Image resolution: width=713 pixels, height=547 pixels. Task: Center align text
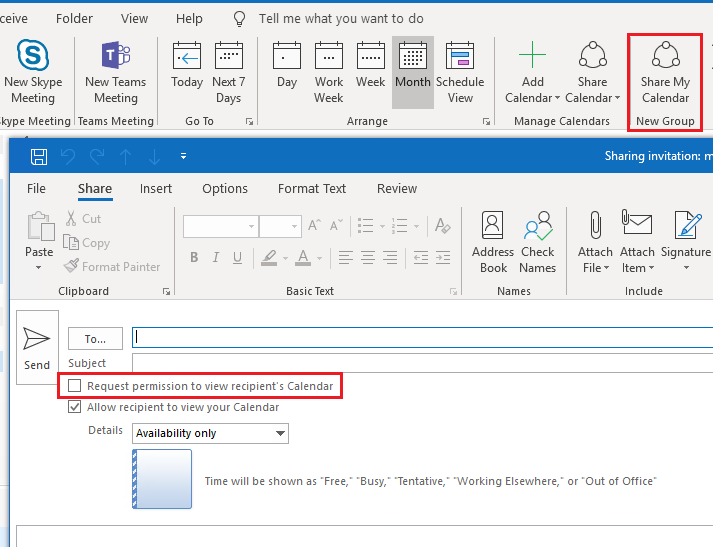coord(368,257)
